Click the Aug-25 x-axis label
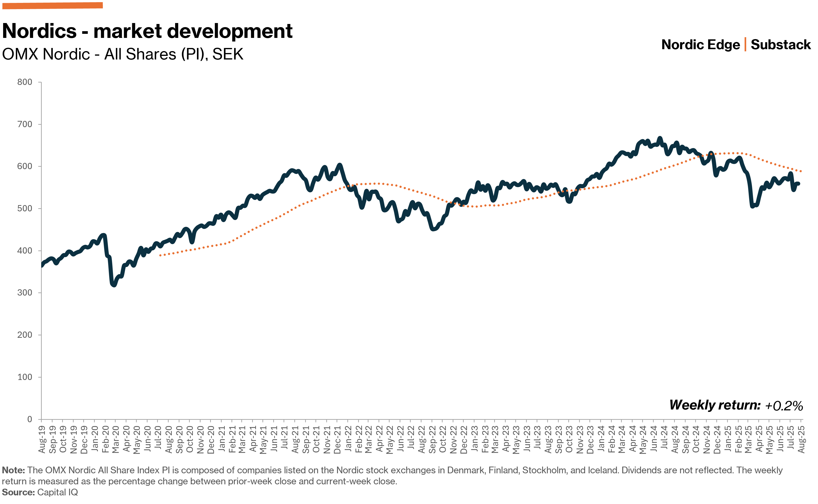Viewport: 818px width, 504px height. 801,439
